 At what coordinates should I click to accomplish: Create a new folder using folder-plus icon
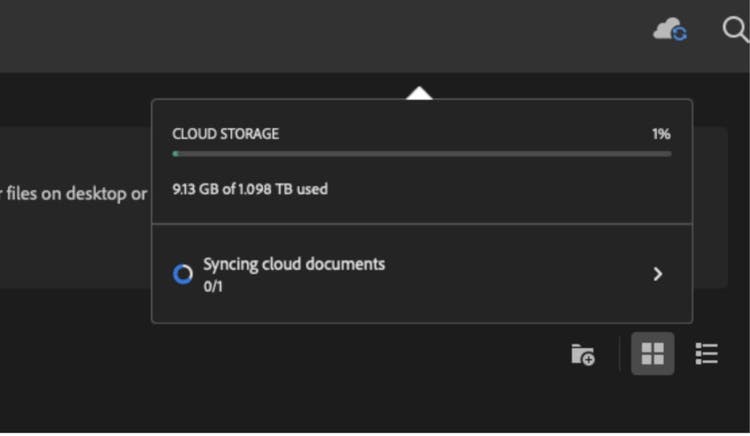[x=582, y=354]
